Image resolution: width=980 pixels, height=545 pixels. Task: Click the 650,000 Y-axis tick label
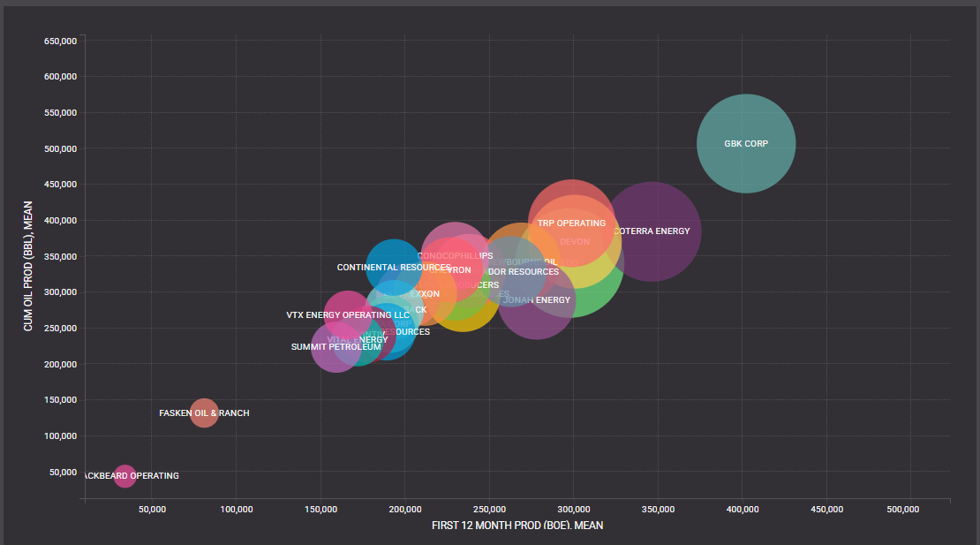[60, 41]
